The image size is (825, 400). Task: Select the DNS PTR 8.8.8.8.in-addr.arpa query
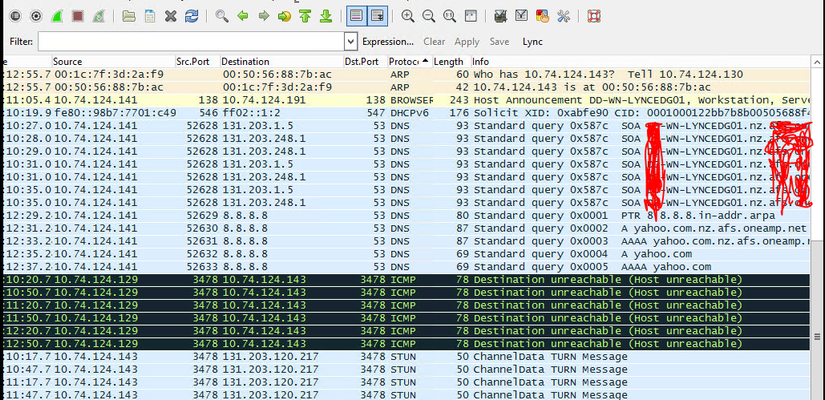coord(407,215)
